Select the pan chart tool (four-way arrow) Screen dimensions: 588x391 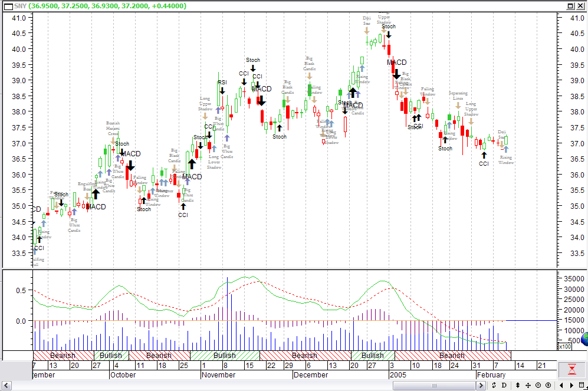[x=528, y=385]
